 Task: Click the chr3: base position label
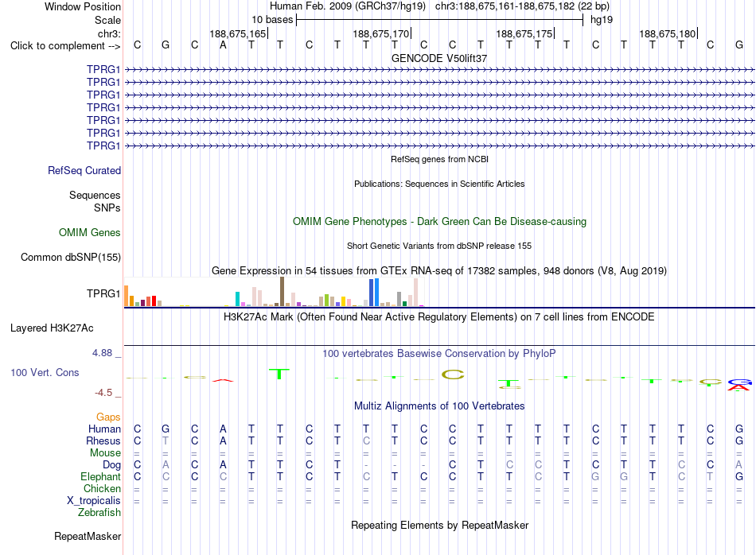coord(110,33)
